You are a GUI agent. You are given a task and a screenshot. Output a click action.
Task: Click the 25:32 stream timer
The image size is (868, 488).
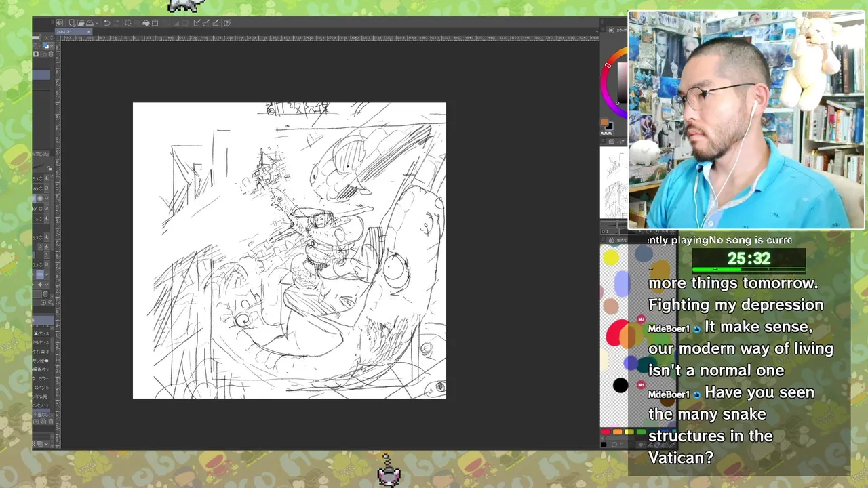click(x=749, y=258)
